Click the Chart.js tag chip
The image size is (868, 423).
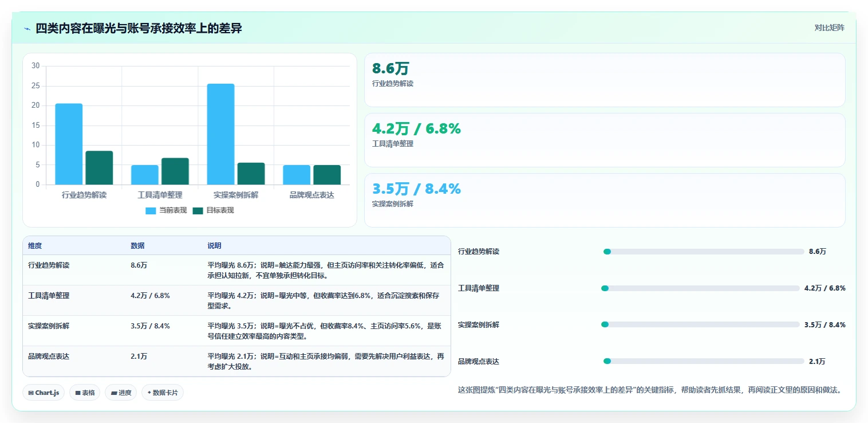coord(44,393)
